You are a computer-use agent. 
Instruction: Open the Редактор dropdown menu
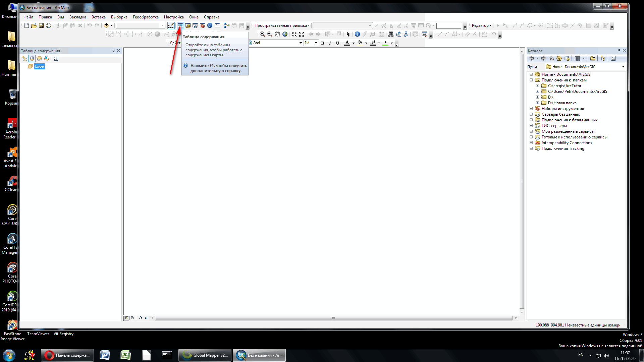click(x=482, y=25)
